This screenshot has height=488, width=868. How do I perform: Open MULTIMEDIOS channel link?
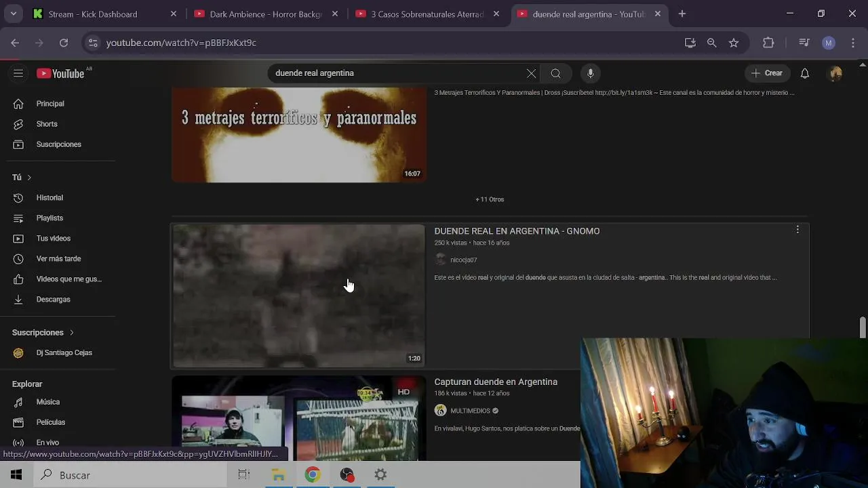coord(470,411)
